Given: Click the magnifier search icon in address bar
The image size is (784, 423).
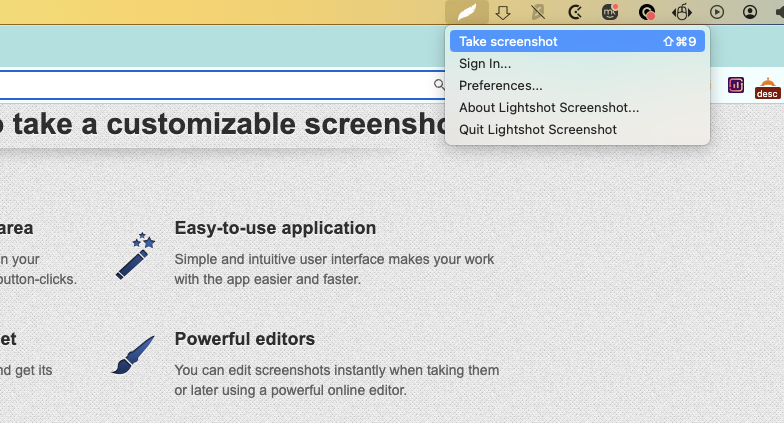Looking at the screenshot, I should 439,84.
